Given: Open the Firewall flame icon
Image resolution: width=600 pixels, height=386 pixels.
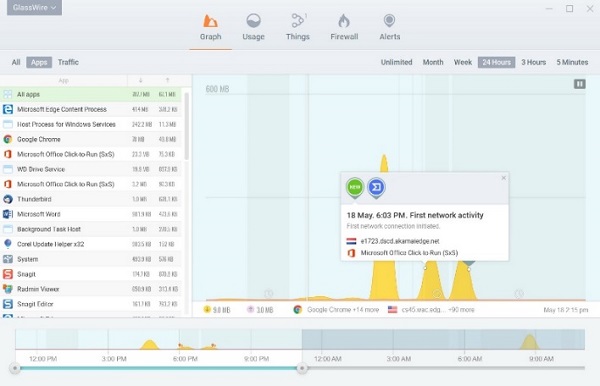Looking at the screenshot, I should pos(344,21).
